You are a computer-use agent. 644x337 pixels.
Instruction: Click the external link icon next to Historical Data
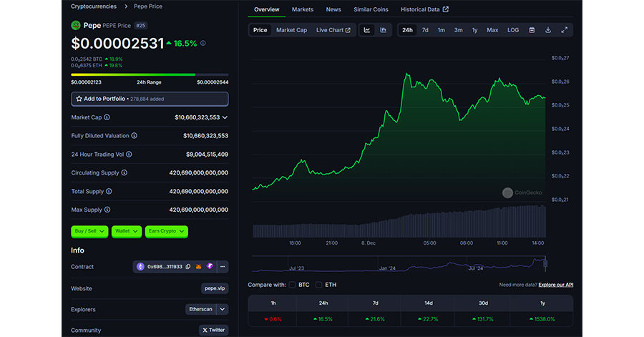click(446, 9)
